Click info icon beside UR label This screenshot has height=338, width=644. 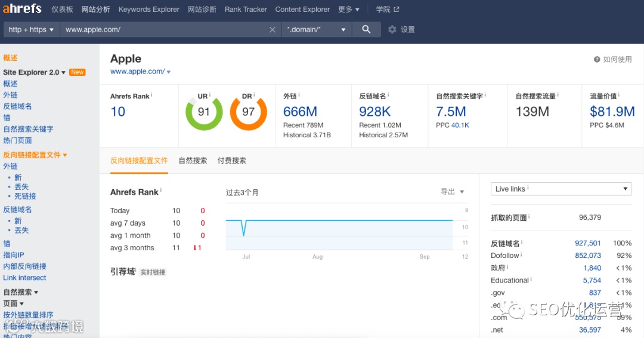pyautogui.click(x=210, y=95)
